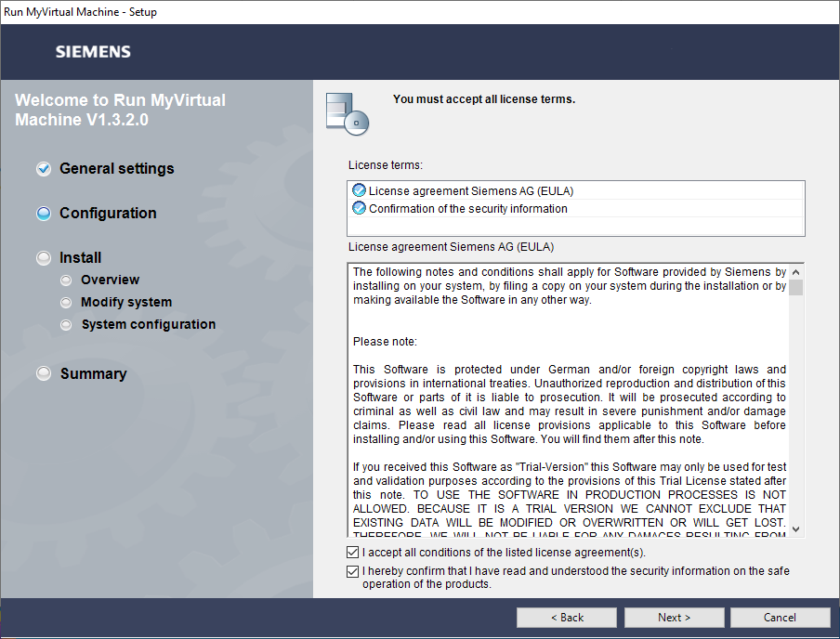Select Confirmation of the security information entry
840x639 pixels.
pyautogui.click(x=467, y=209)
